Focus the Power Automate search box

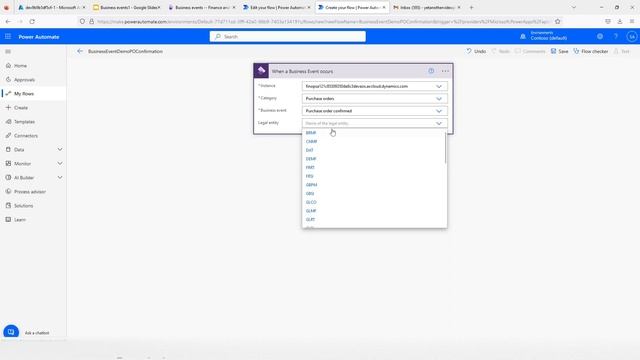288,37
